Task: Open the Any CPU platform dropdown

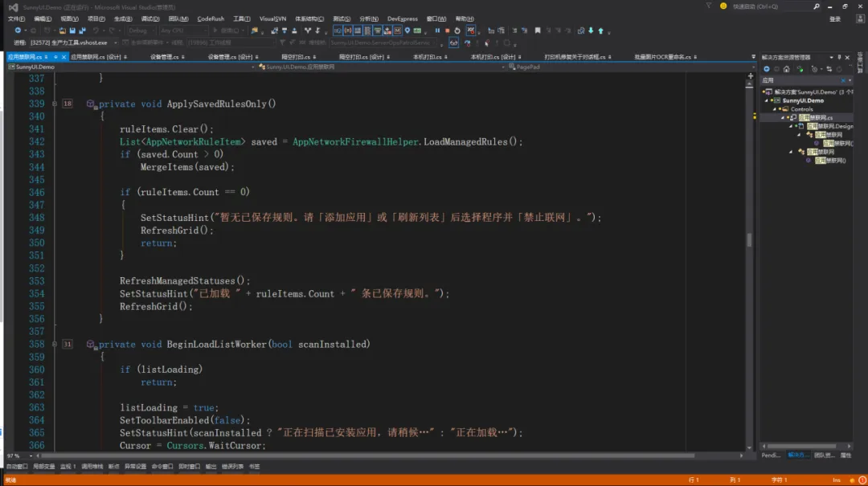Action: click(x=182, y=31)
